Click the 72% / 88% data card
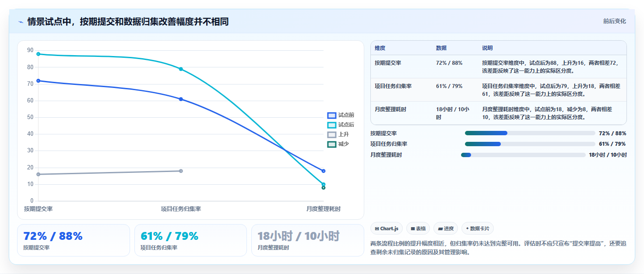 coord(74,240)
